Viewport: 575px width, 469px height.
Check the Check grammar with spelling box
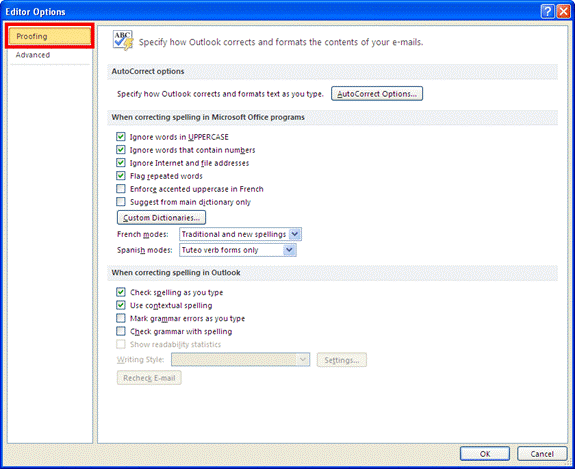(x=121, y=331)
